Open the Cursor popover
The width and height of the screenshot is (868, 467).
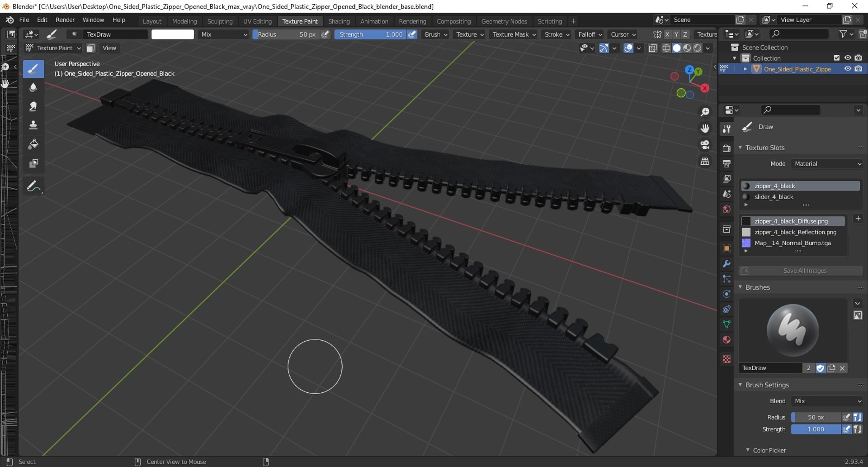click(x=623, y=34)
